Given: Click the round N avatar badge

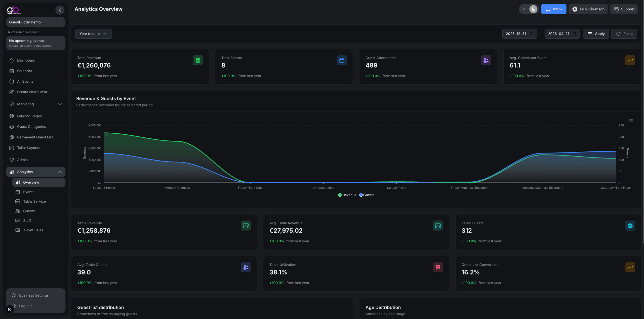Looking at the screenshot, I should [x=10, y=309].
